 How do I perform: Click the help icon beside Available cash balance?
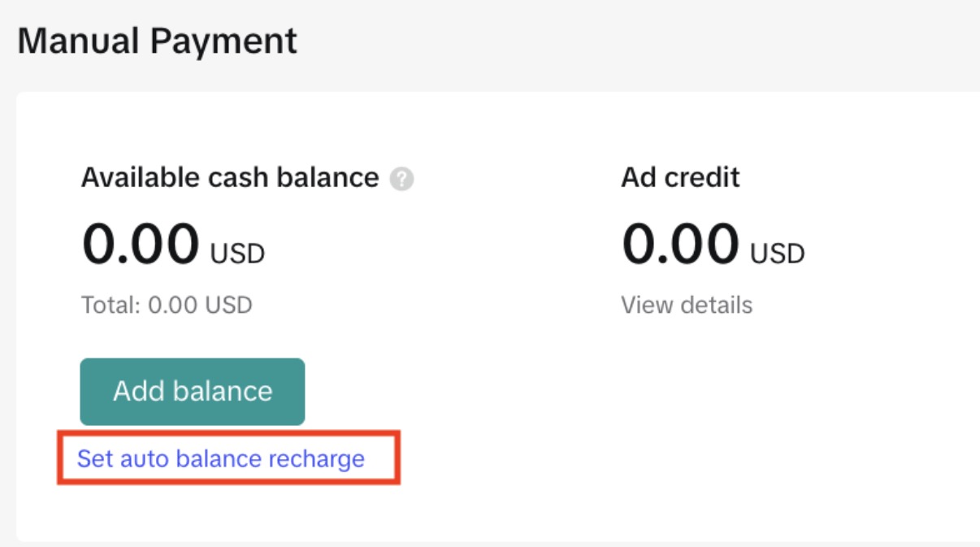click(x=401, y=179)
